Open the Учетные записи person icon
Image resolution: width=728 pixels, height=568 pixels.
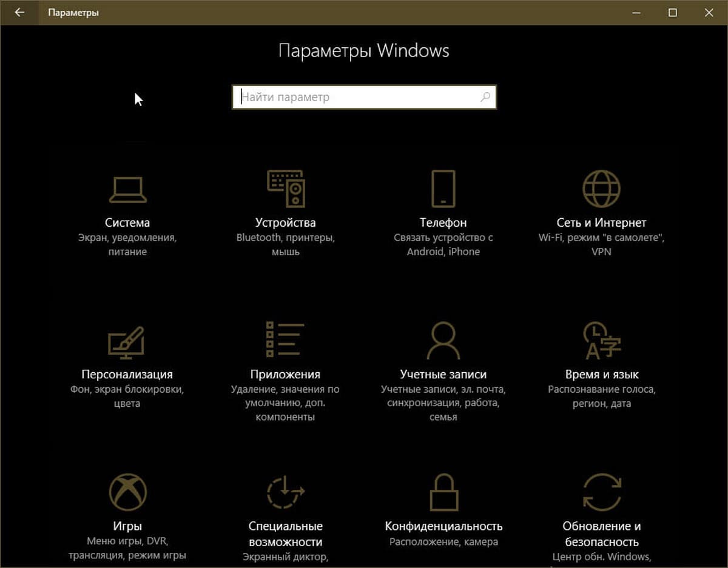pos(443,341)
